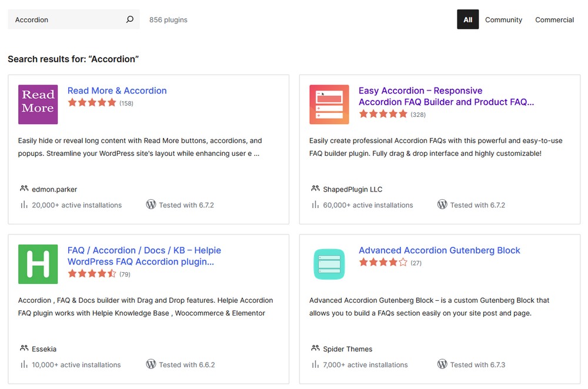Click the (328) ratings count

(418, 115)
